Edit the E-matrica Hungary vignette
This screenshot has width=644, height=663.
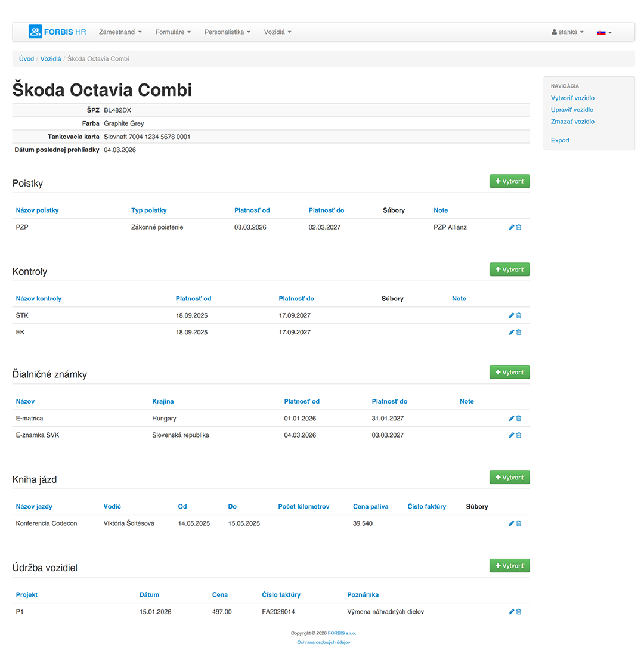[x=511, y=418]
